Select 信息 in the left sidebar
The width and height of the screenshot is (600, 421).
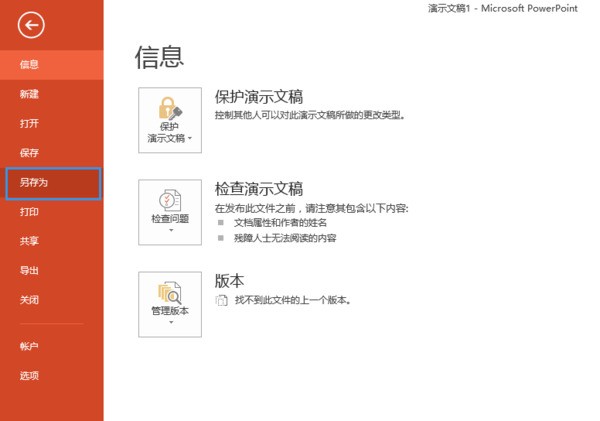click(30, 65)
